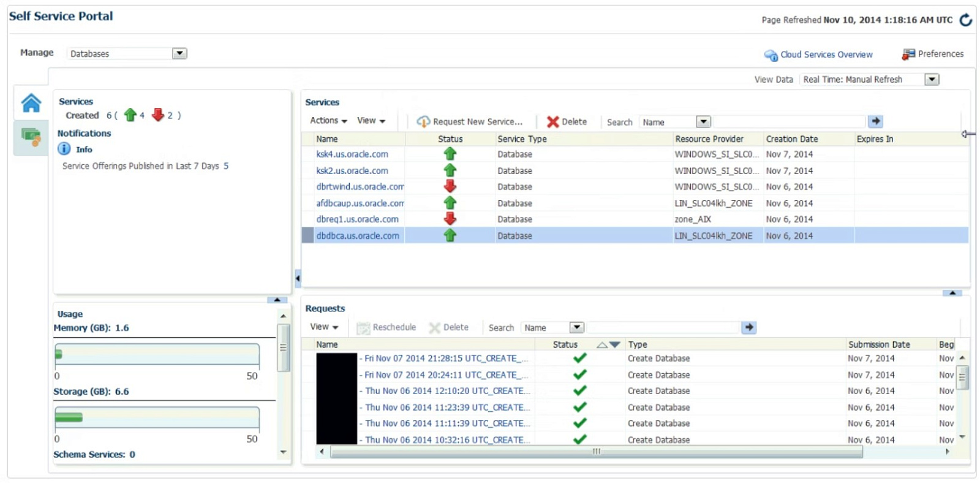This screenshot has height=483, width=980.
Task: Open the Services Actions menu
Action: pos(328,121)
